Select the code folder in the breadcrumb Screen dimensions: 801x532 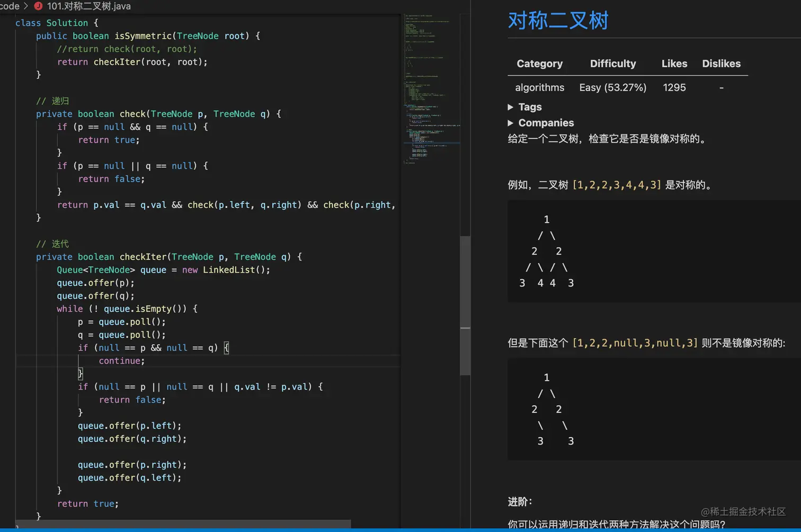tap(10, 6)
